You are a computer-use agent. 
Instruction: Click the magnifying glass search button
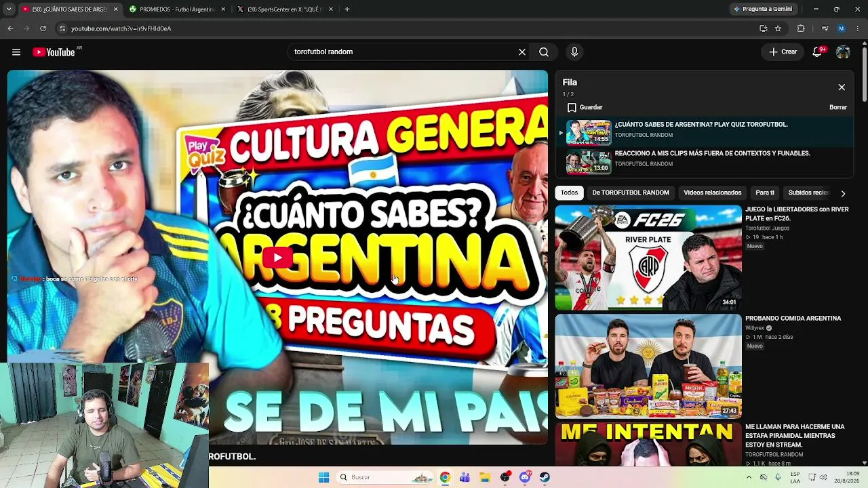pos(544,52)
